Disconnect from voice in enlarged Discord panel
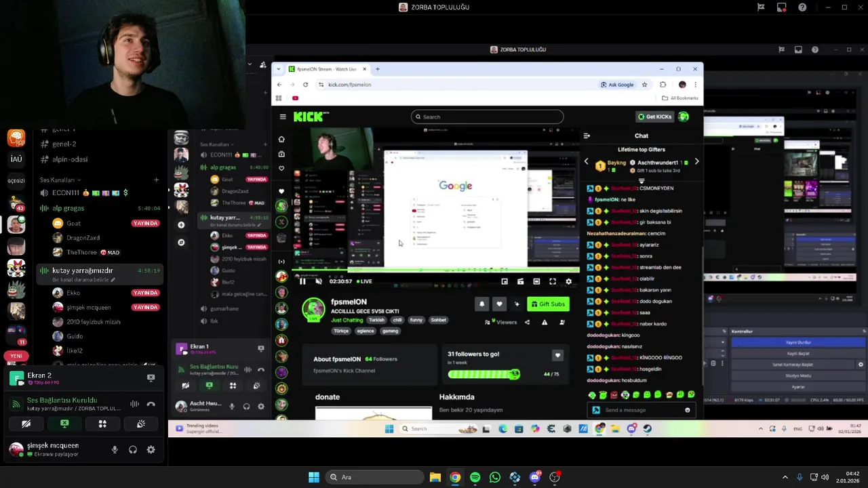868x488 pixels. coord(151,404)
